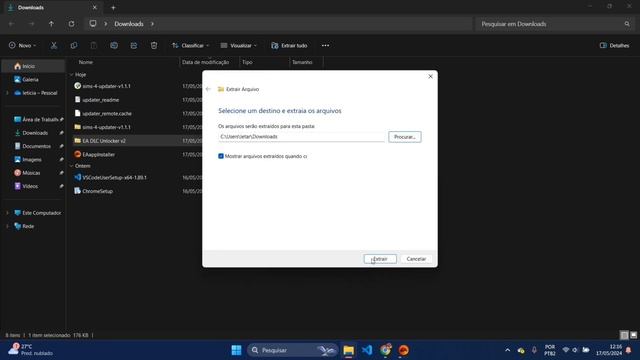
Task: Click the Extrair button in dialog
Action: [x=380, y=259]
